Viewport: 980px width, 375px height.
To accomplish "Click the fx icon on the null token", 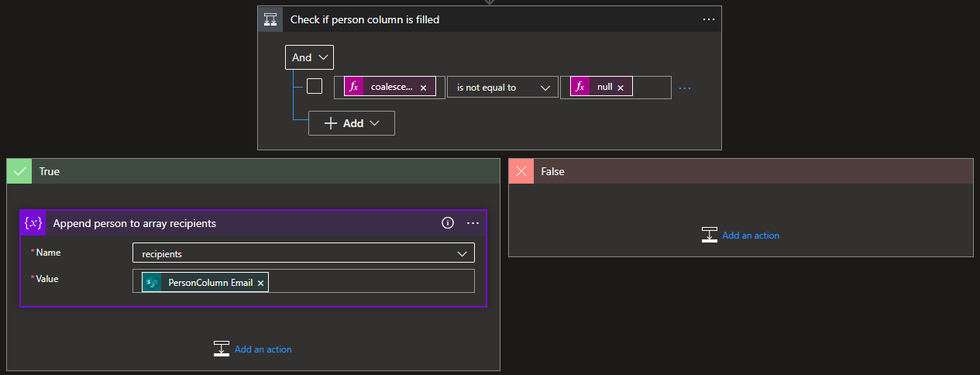I will pyautogui.click(x=580, y=87).
